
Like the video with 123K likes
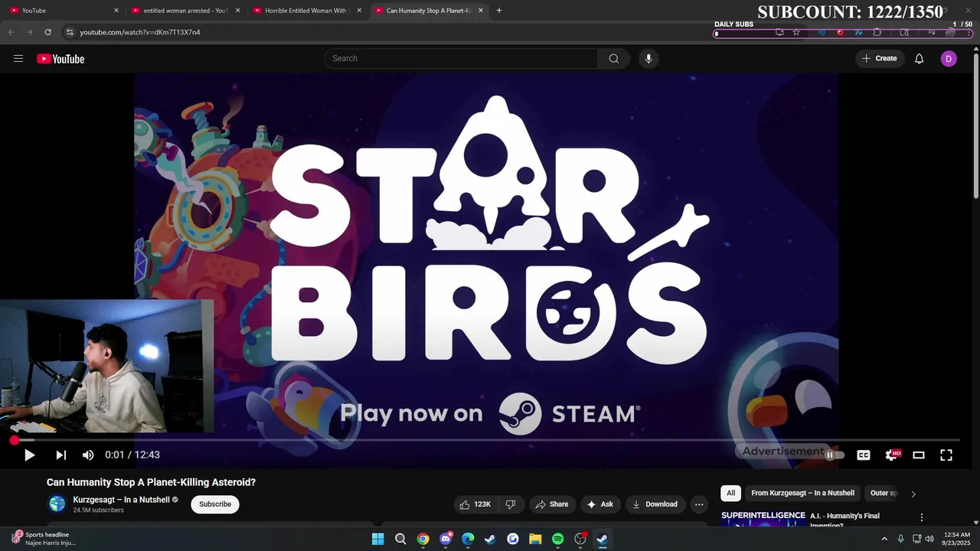475,504
